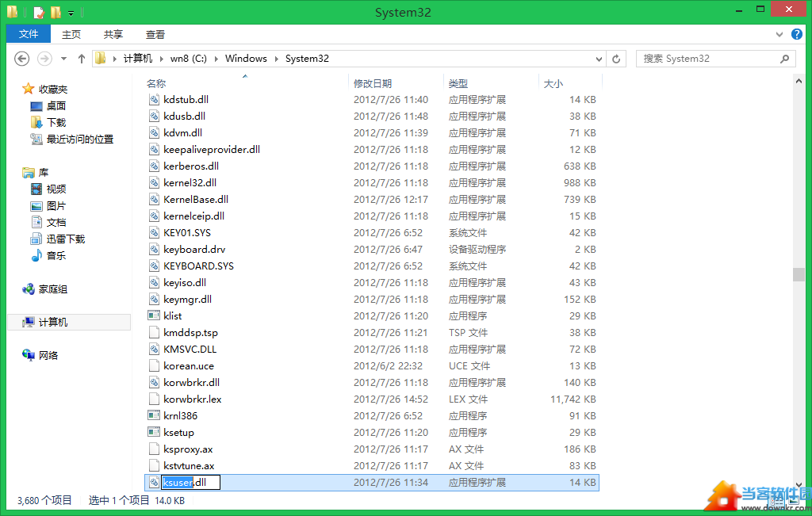812x516 pixels.
Task: Click the Forward navigation arrow
Action: pos(44,59)
